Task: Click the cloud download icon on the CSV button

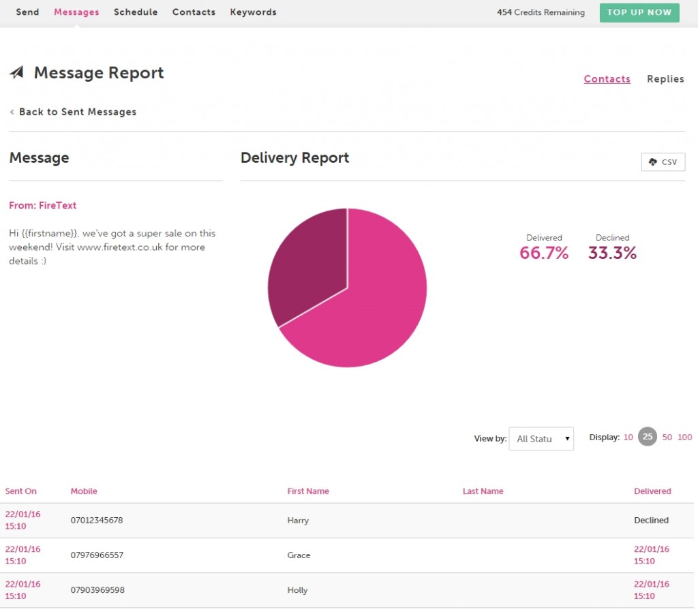Action: [x=653, y=162]
